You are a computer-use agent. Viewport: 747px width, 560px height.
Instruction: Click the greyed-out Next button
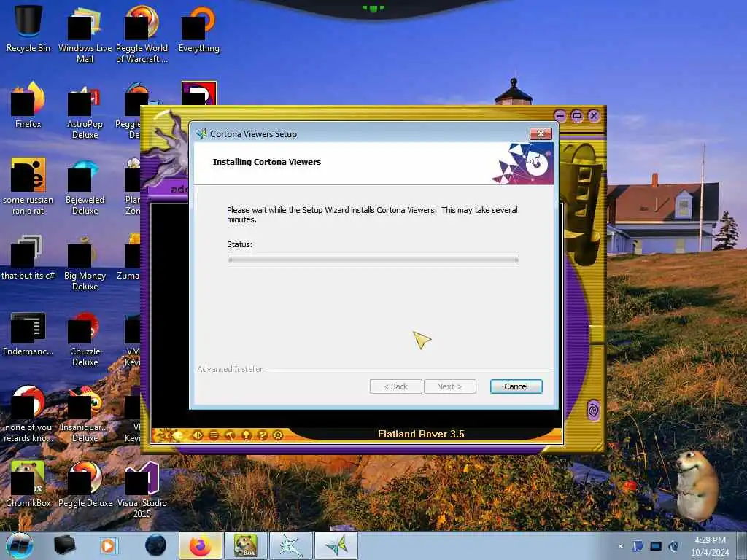pyautogui.click(x=449, y=386)
